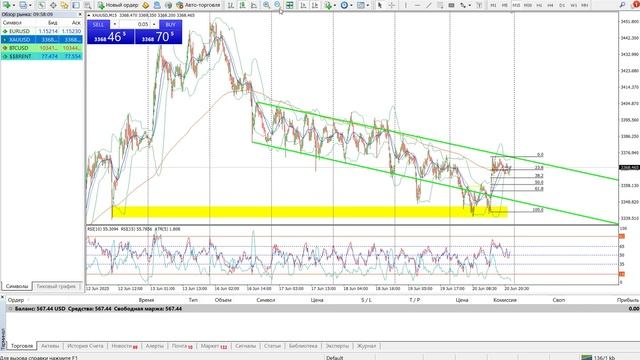Select the vertical line drawing tool

pyautogui.click(x=405, y=5)
